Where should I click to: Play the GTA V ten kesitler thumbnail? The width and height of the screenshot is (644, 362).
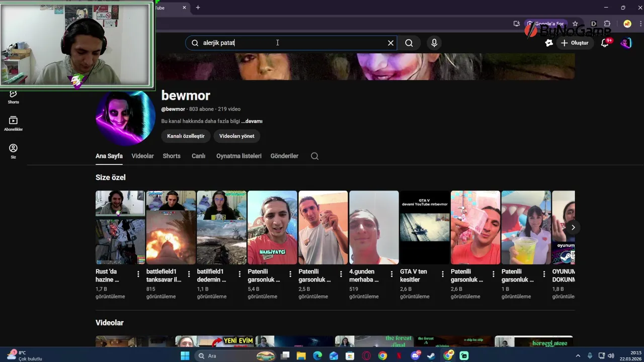pyautogui.click(x=425, y=227)
